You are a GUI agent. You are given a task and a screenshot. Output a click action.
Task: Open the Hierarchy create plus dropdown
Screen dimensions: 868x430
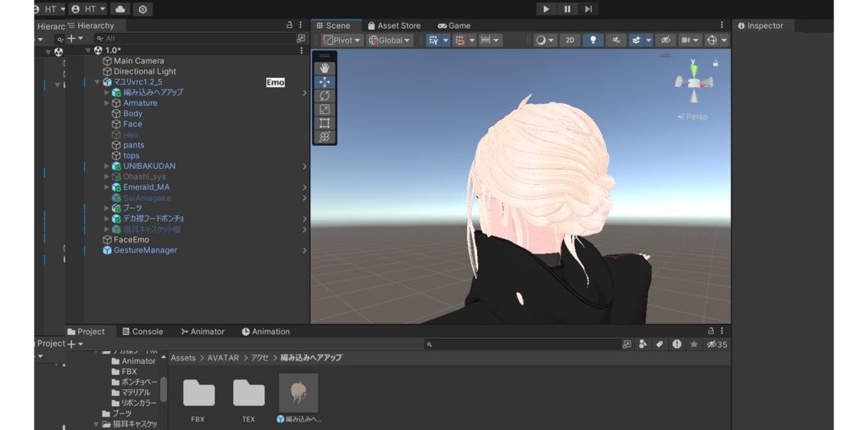(75, 38)
